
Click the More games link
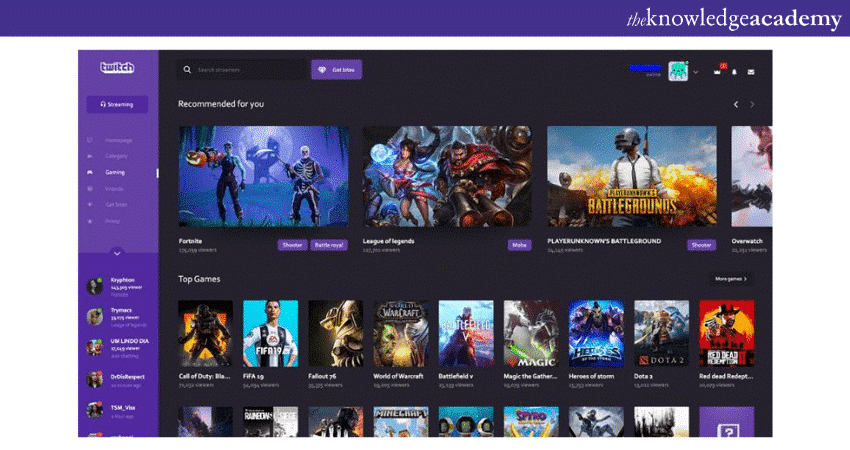[x=731, y=279]
